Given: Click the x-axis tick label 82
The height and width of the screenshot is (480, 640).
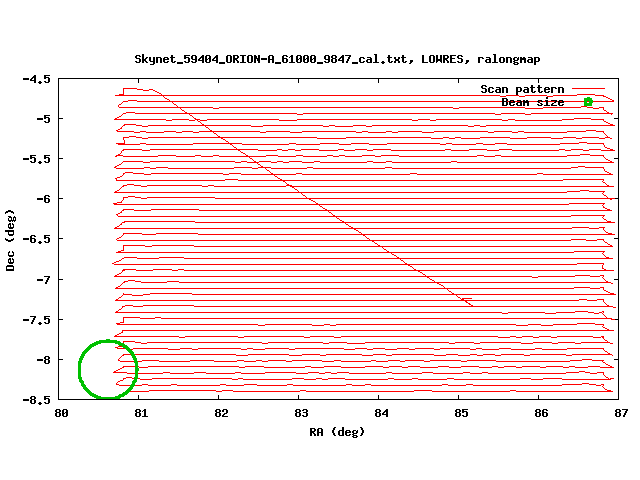Looking at the screenshot, I should click(221, 413).
